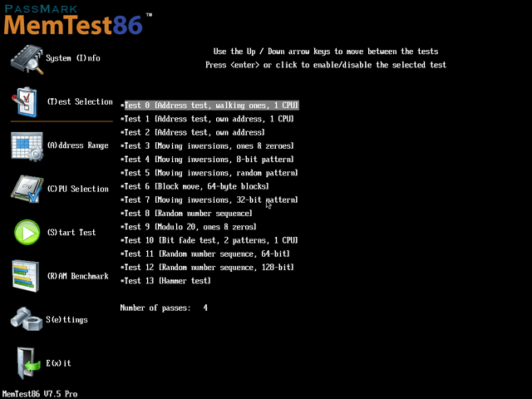Click the Exit door icon
This screenshot has width=532, height=399.
28,363
